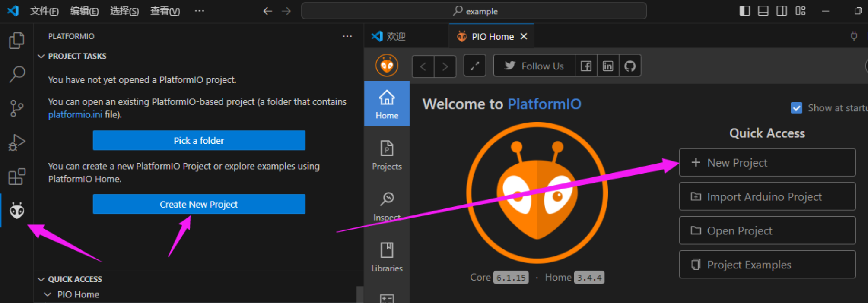
Task: Uncheck Show at startup checkbox
Action: coord(796,108)
